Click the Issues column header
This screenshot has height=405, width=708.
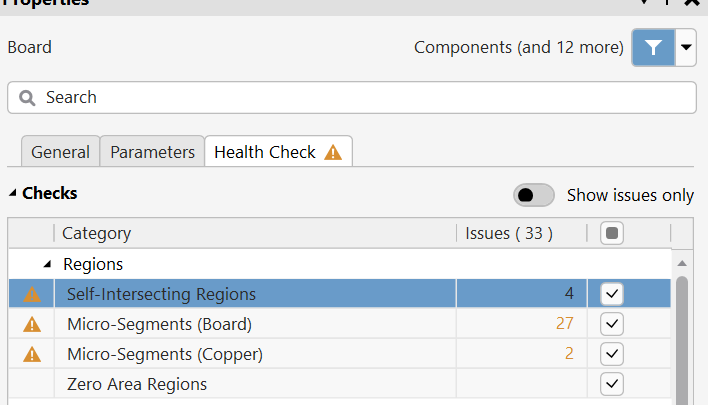(x=509, y=233)
